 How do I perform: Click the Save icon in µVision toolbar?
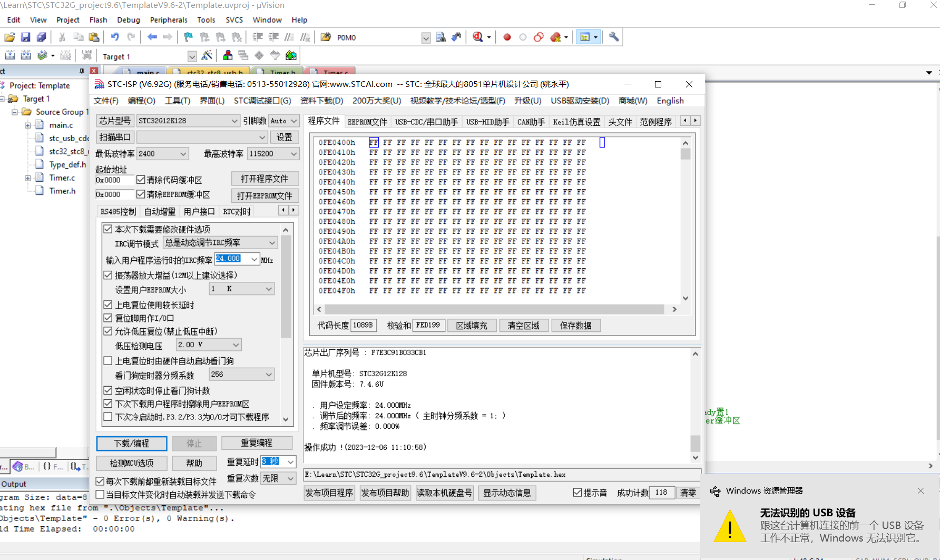click(x=25, y=37)
